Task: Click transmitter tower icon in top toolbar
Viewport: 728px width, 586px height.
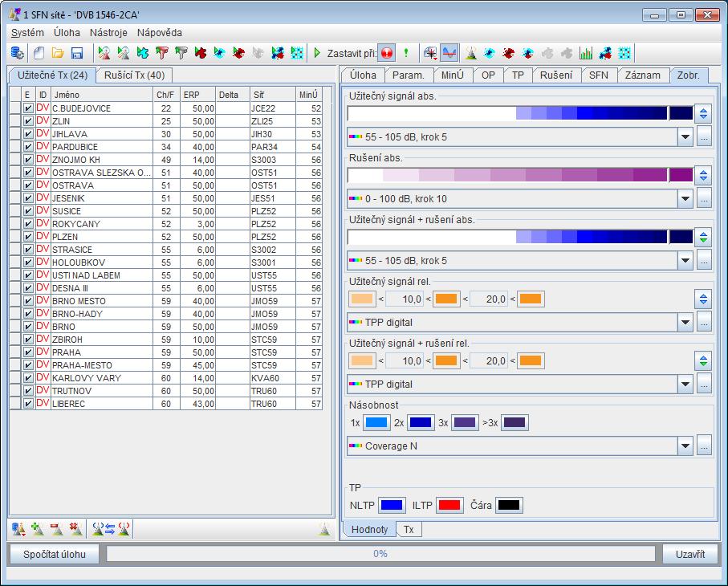Action: pyautogui.click(x=471, y=53)
